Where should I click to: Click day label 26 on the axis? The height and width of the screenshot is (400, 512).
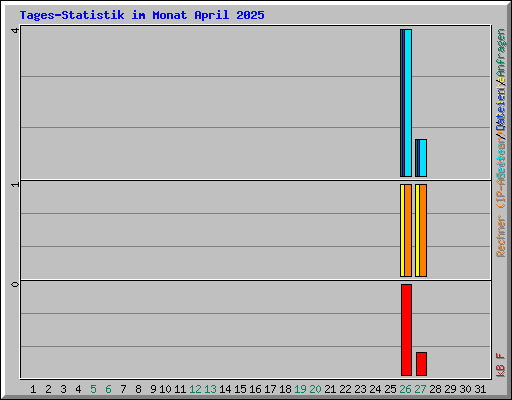pyautogui.click(x=405, y=389)
